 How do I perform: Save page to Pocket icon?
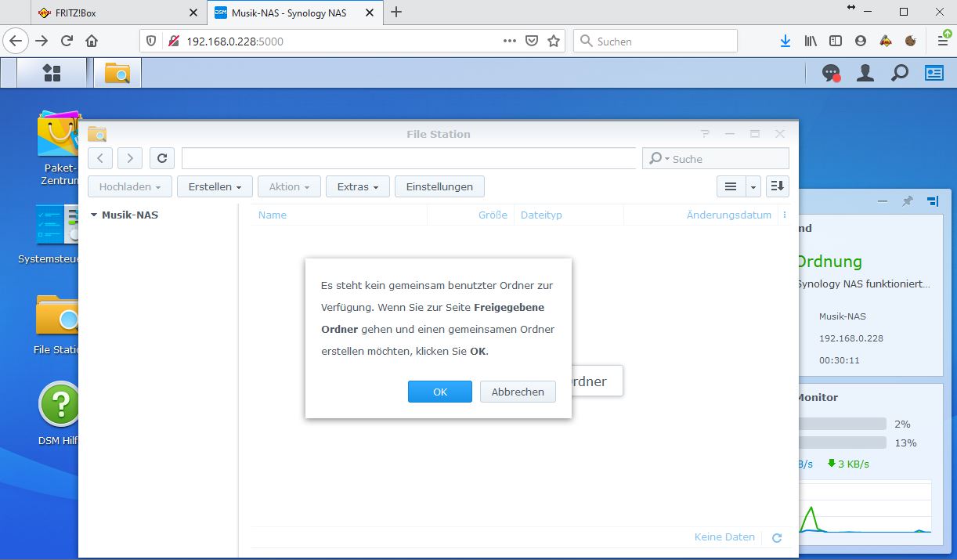(x=532, y=41)
